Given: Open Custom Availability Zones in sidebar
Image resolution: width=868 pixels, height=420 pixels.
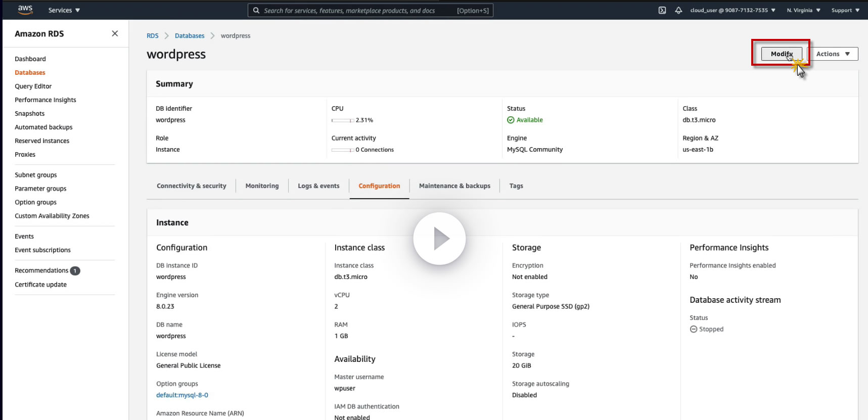Looking at the screenshot, I should coord(52,216).
